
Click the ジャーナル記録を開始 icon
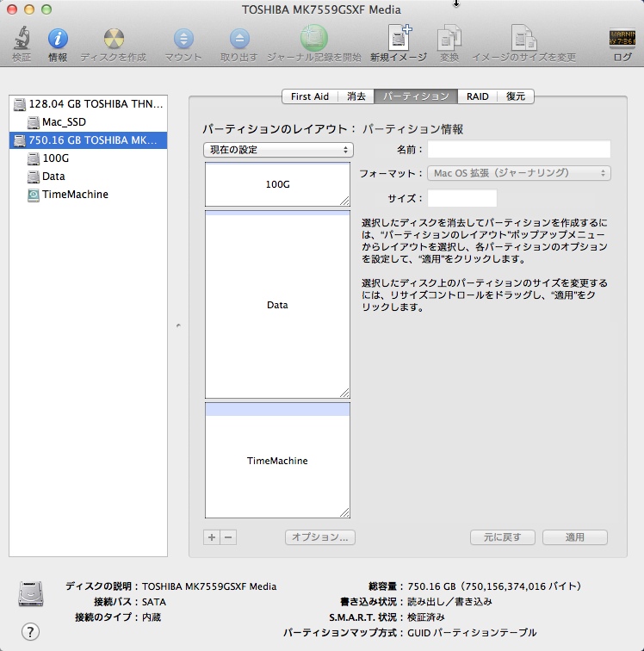click(314, 38)
